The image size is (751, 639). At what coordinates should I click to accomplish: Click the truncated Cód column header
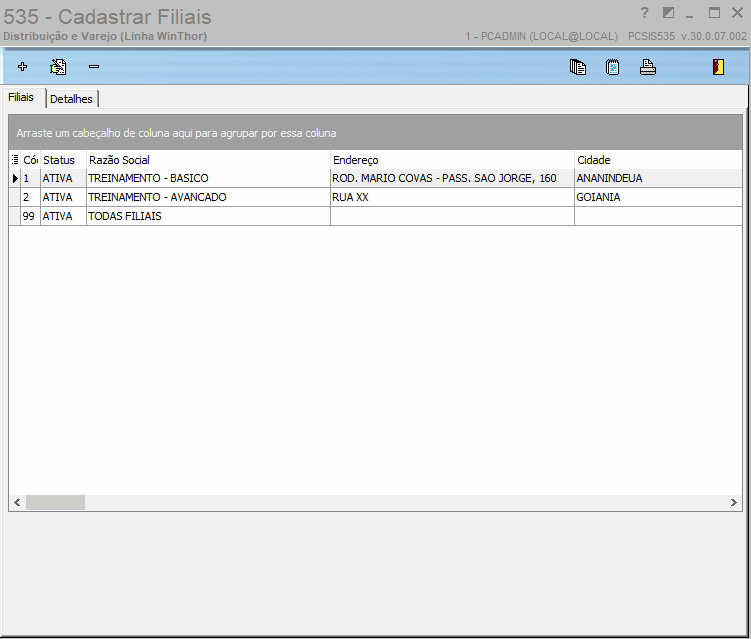click(x=30, y=160)
